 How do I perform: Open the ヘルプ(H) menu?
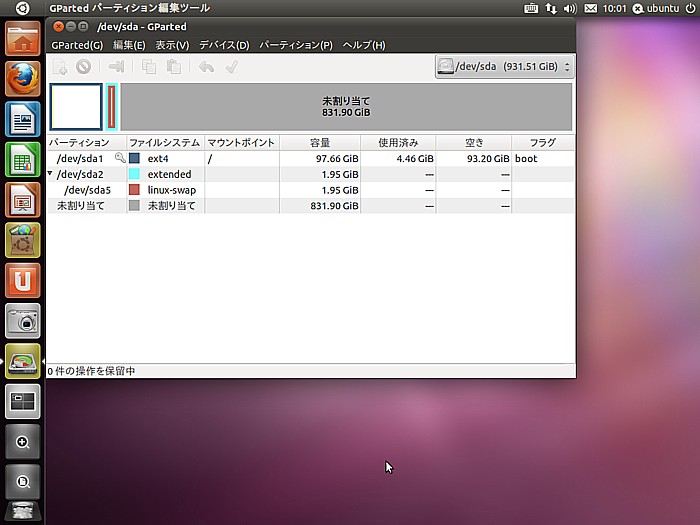click(364, 45)
